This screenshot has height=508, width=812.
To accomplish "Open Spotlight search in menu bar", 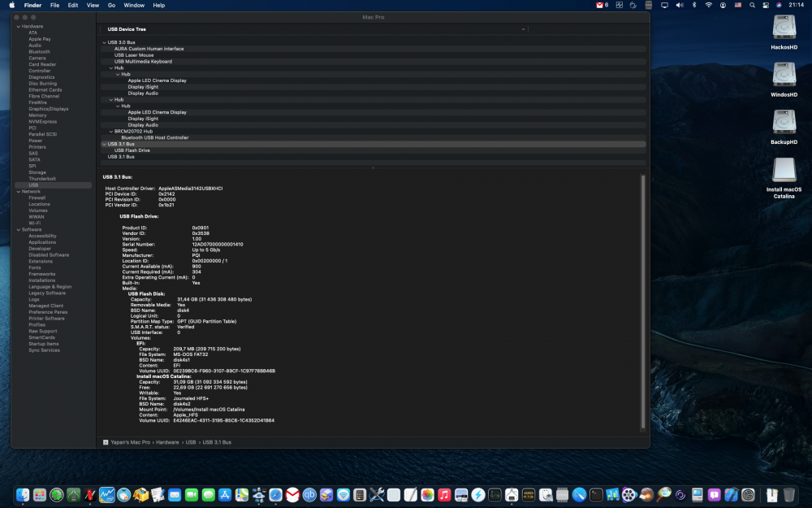I will coord(752,5).
